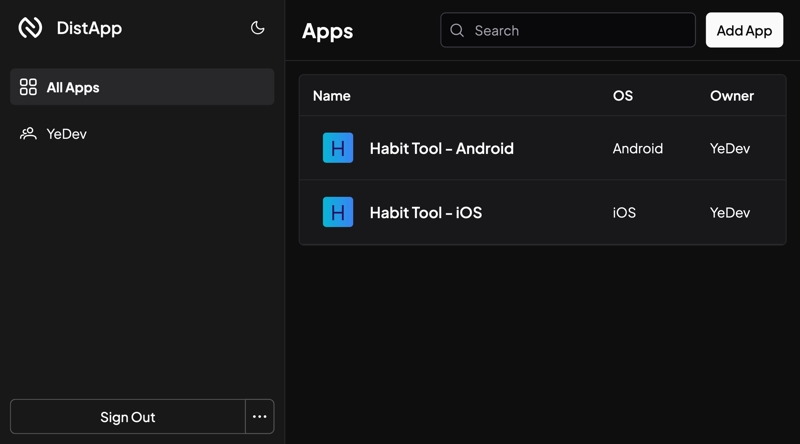Open the Habit Tool - iOS app
The height and width of the screenshot is (444, 800).
pyautogui.click(x=542, y=212)
